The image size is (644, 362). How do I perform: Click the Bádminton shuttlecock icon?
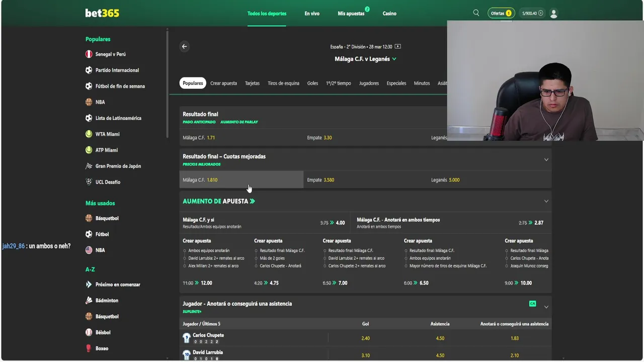click(89, 300)
